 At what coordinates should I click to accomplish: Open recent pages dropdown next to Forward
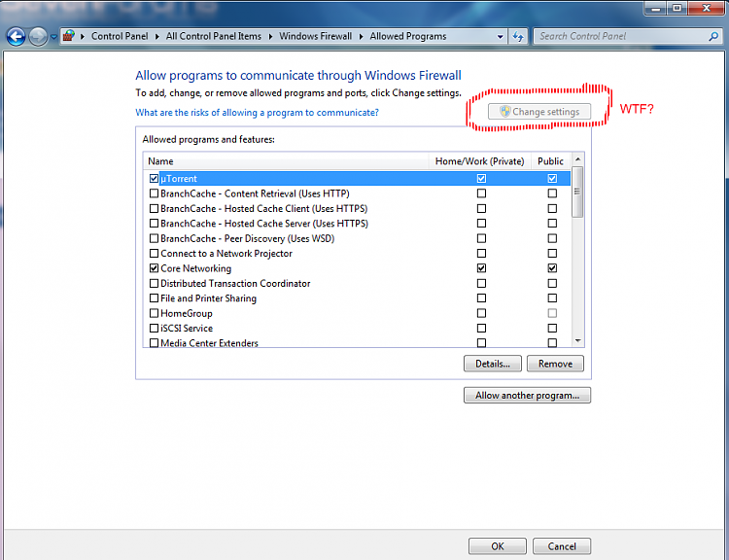point(53,37)
